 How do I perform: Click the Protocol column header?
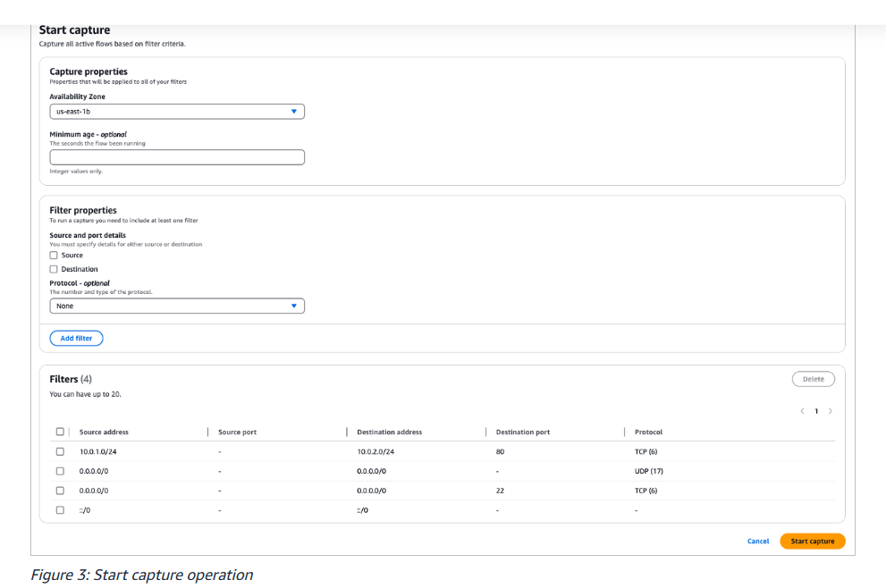click(648, 433)
